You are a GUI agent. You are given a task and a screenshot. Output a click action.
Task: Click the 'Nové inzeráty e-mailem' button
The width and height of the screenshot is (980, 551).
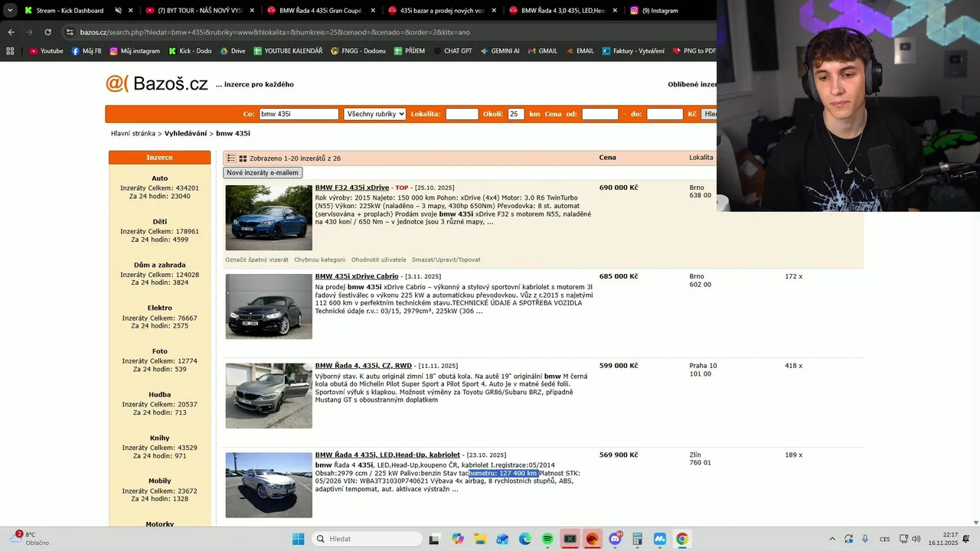[263, 173]
